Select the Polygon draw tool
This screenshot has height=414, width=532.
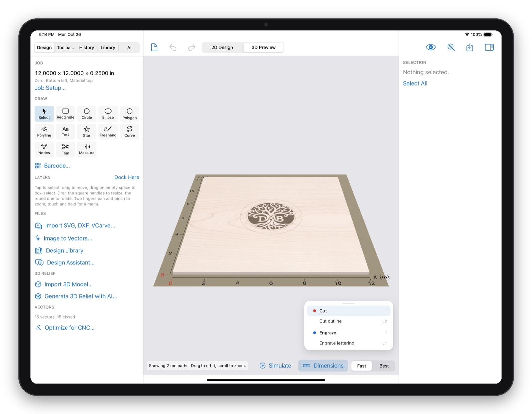point(130,114)
